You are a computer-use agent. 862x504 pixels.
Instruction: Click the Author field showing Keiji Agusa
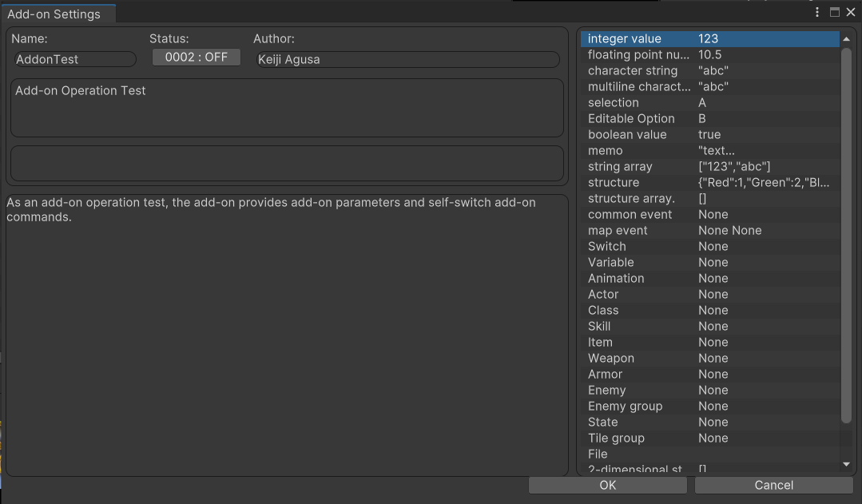coord(407,59)
